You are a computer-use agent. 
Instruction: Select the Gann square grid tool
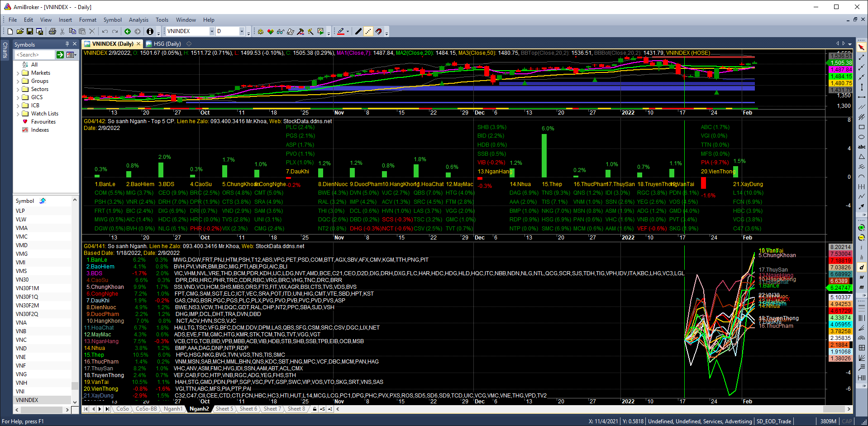(862, 348)
